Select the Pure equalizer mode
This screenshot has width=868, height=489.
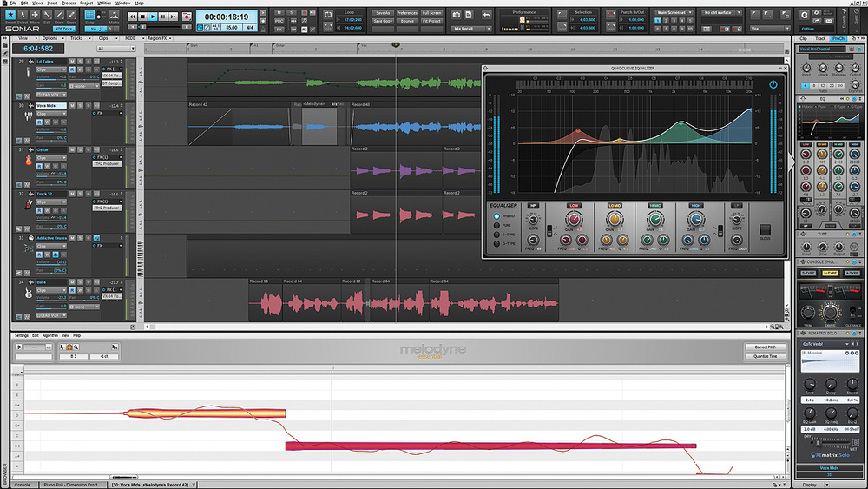496,225
